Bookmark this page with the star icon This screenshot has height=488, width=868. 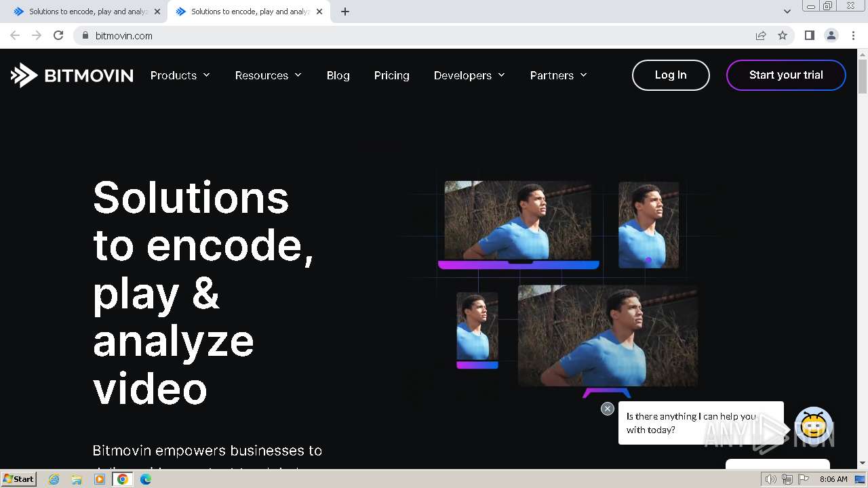point(783,35)
